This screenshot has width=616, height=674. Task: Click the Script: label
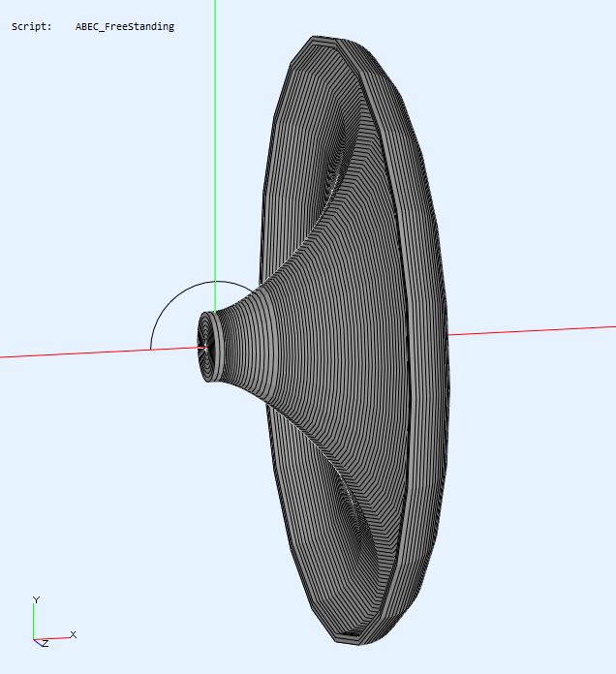click(31, 27)
